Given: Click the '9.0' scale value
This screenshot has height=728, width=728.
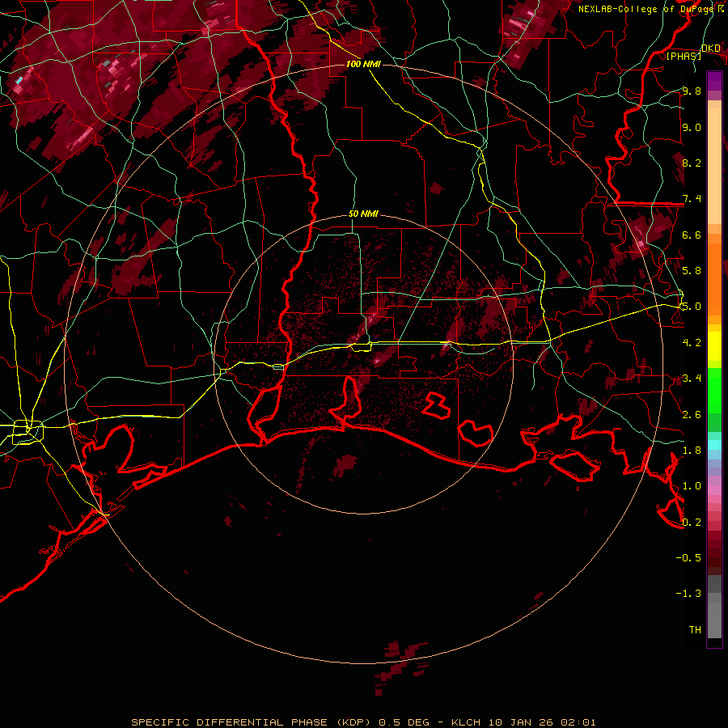Looking at the screenshot, I should [x=692, y=127].
